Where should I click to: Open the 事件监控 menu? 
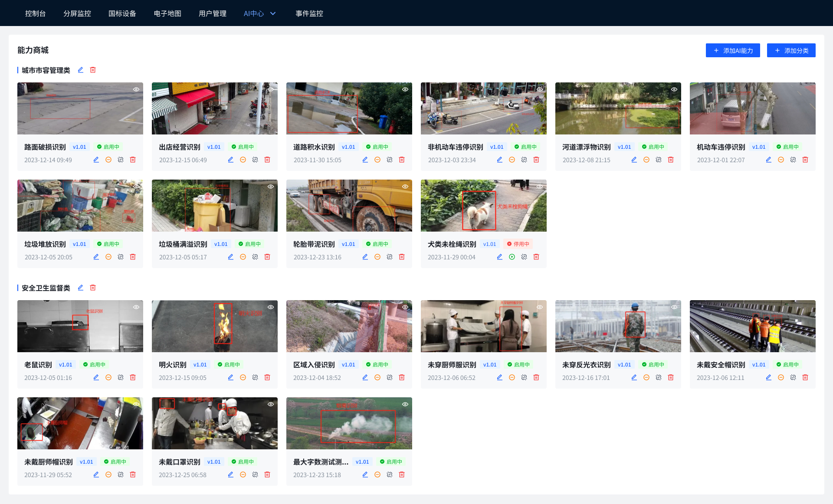309,13
